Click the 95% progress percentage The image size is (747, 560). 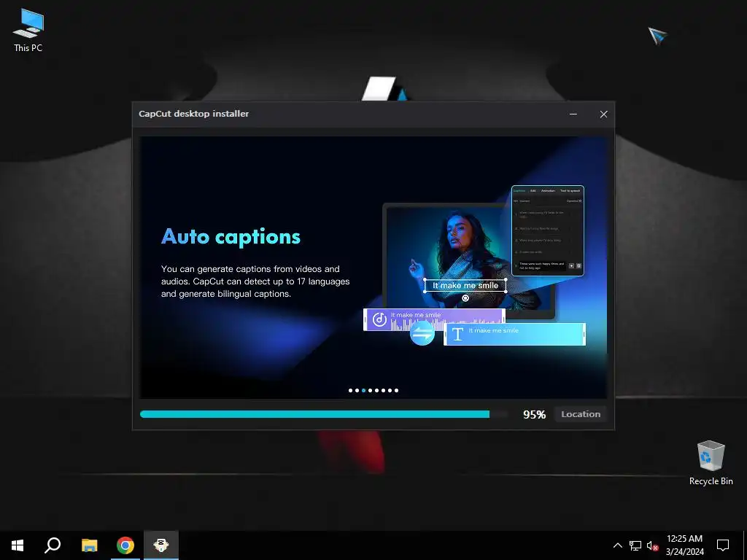[x=534, y=415]
